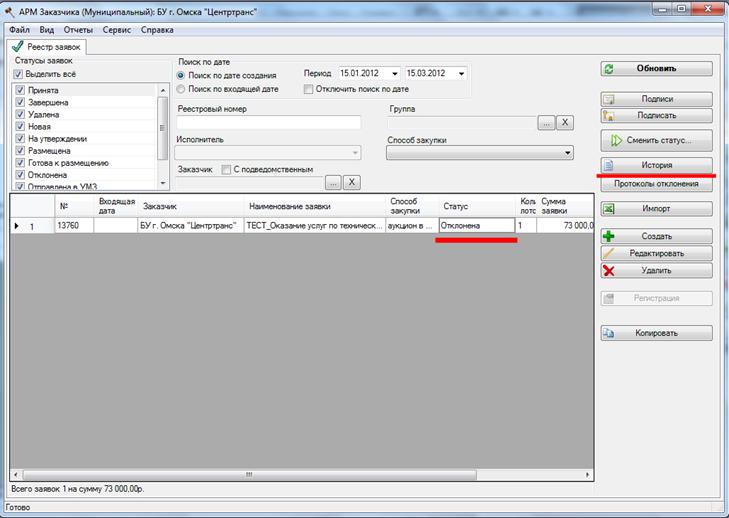729x518 pixels.
Task: Clear the Группа field with the X button
Action: tap(565, 123)
